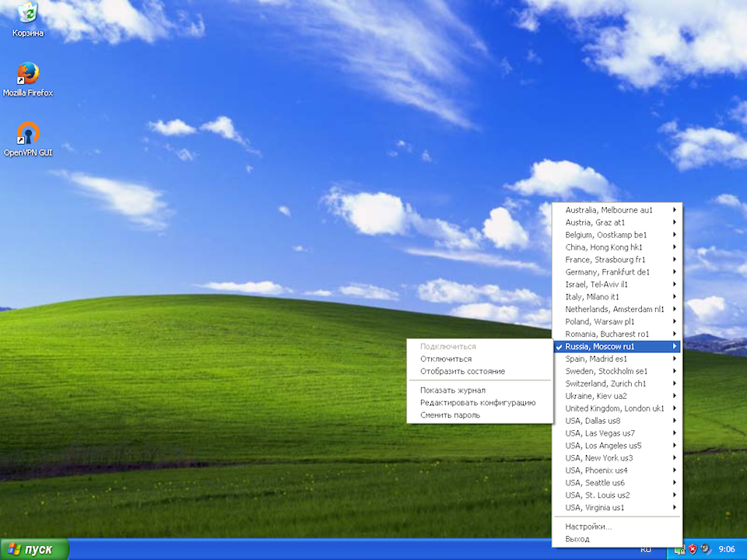Screen dimensions: 747x560
Task: Pick the USA, Las Vegas us7 server
Action: tap(617, 433)
